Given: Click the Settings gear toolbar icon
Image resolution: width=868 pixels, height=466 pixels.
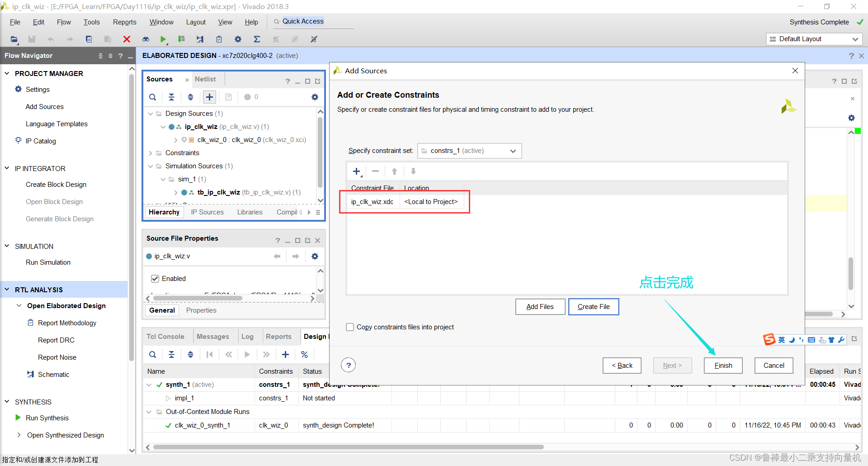Looking at the screenshot, I should (238, 39).
